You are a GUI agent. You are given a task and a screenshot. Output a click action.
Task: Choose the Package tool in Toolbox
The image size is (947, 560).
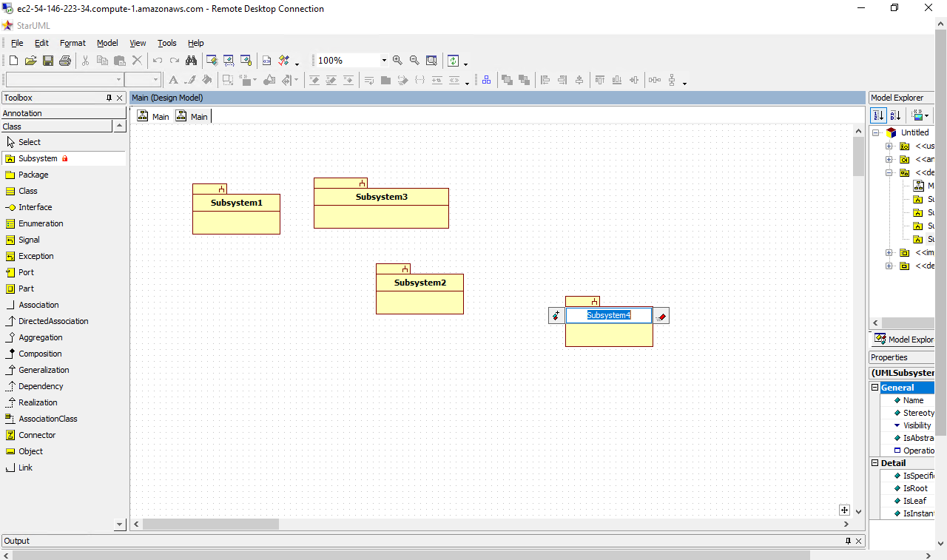click(x=33, y=175)
